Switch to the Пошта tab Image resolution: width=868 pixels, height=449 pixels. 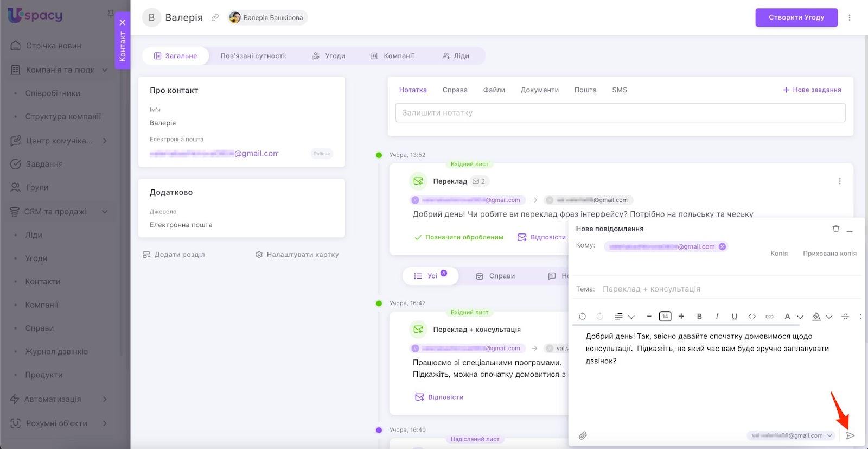[x=585, y=90]
